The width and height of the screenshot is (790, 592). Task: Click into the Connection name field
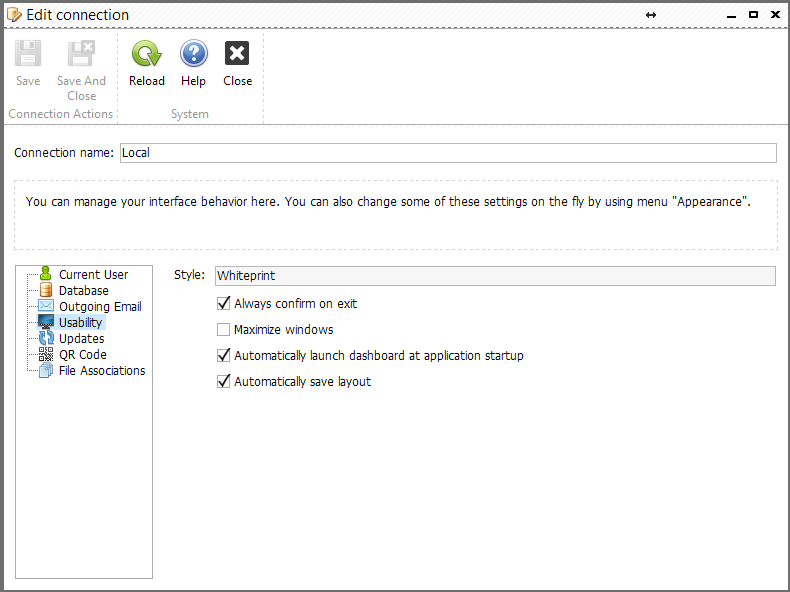448,153
